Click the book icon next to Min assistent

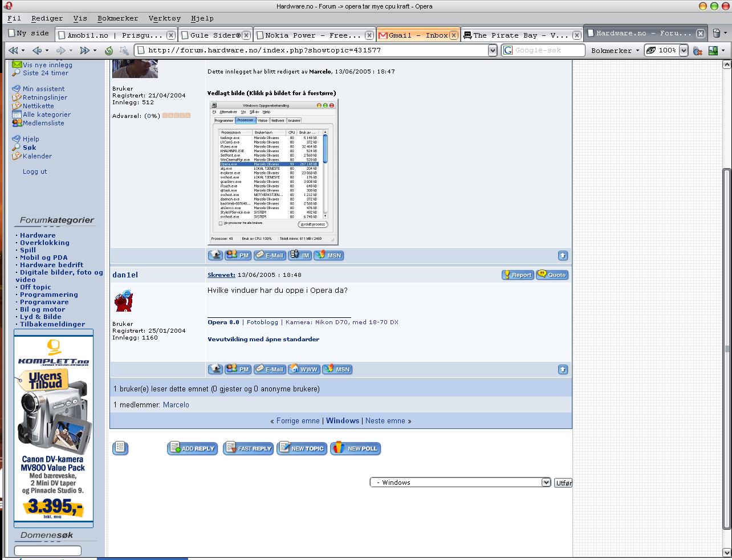click(x=17, y=89)
